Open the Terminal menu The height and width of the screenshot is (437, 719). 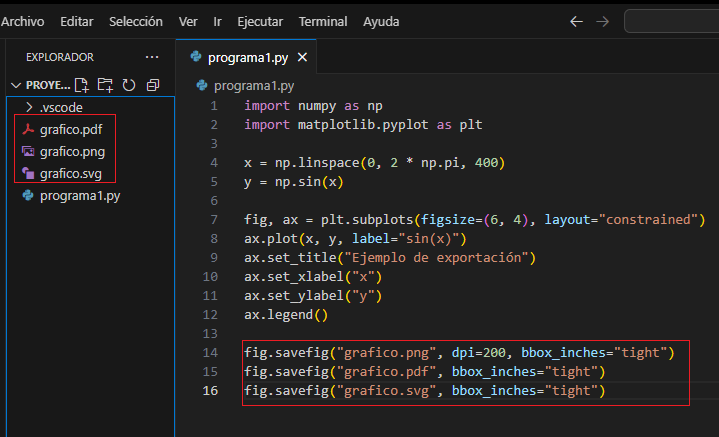[x=323, y=21]
